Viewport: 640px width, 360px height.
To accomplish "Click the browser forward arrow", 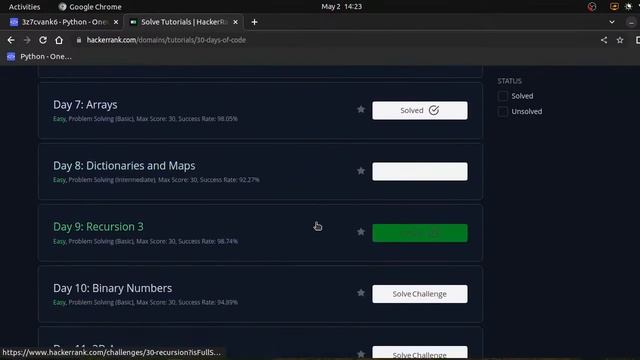I will click(27, 40).
